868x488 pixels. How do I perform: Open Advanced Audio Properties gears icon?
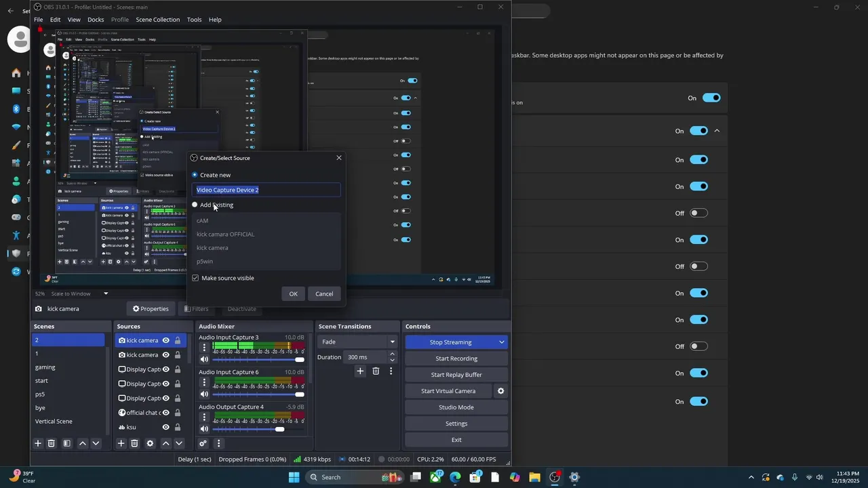coord(203,443)
